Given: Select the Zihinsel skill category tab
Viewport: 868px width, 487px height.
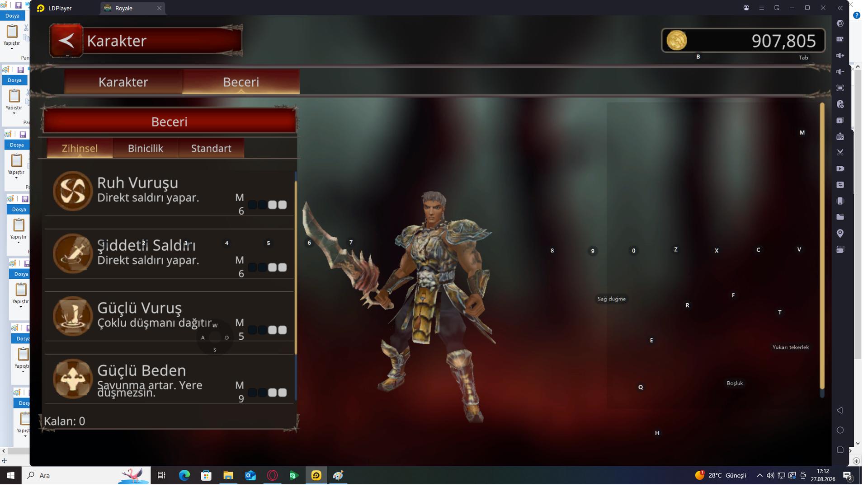Looking at the screenshot, I should [80, 148].
